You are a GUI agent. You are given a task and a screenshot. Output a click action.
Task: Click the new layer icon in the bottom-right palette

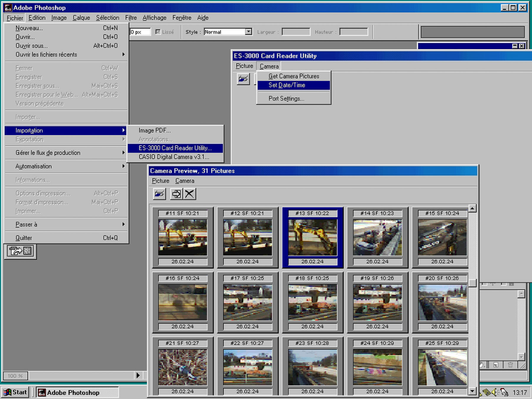coord(496,365)
